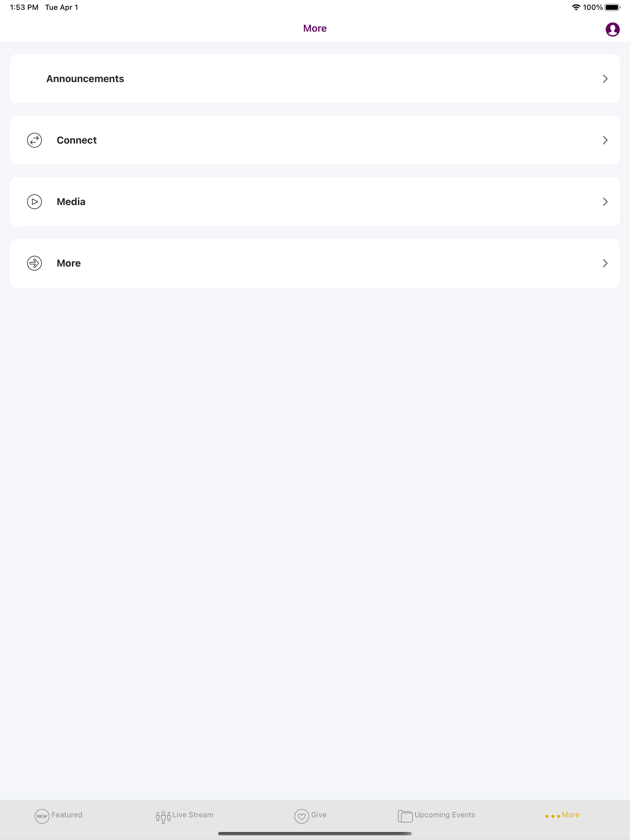Tap the Upcoming Events folder icon
This screenshot has width=630, height=840.
pyautogui.click(x=405, y=816)
